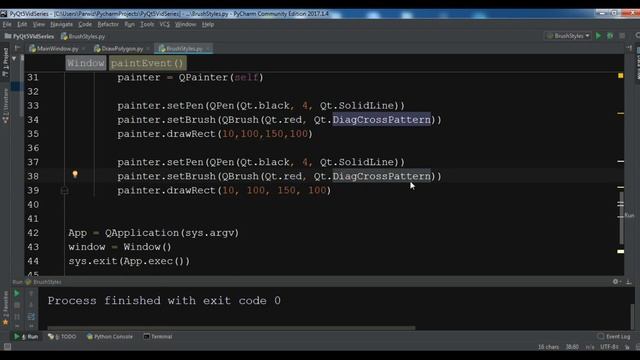Close the DrawPolygon.py editor tab

click(x=148, y=49)
